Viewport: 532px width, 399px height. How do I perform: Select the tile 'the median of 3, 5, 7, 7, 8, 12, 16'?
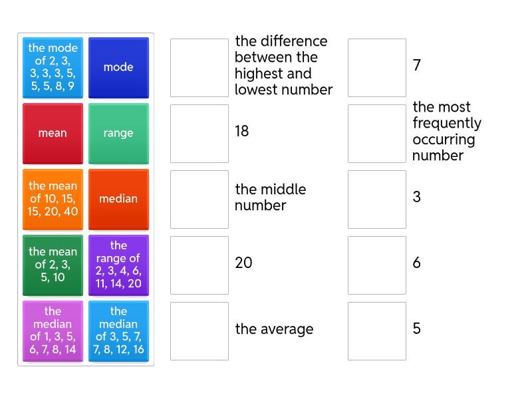[x=118, y=331]
